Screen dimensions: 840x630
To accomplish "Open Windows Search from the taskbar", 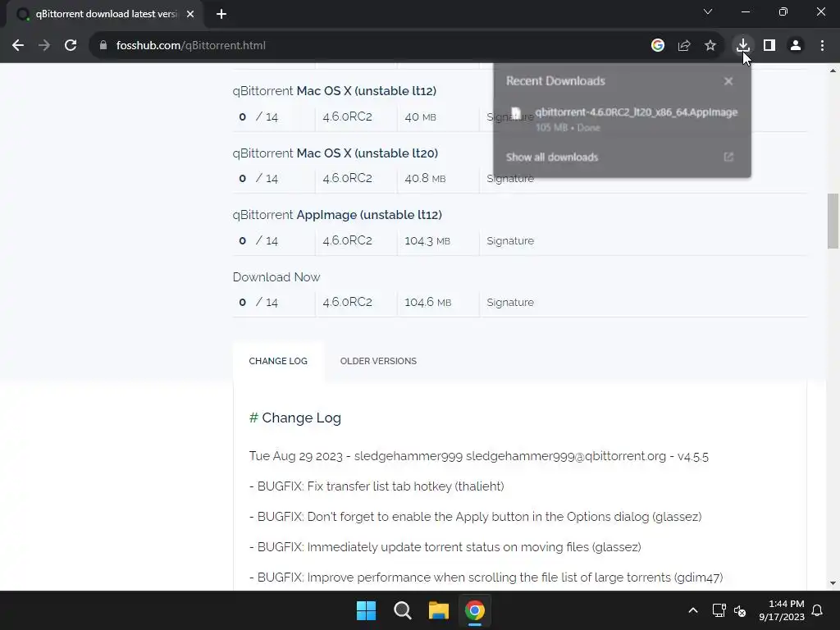I will 402,610.
